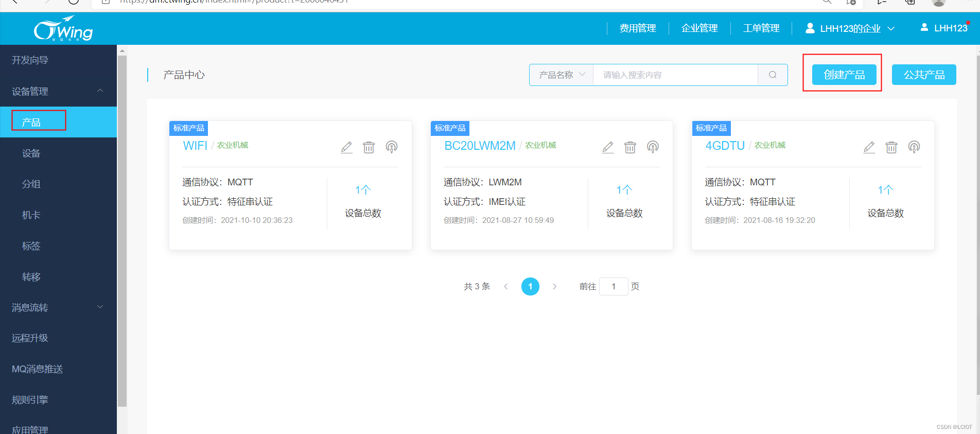Click the 1个 device count on 4GDTU card
The image size is (980, 434).
coord(885,190)
